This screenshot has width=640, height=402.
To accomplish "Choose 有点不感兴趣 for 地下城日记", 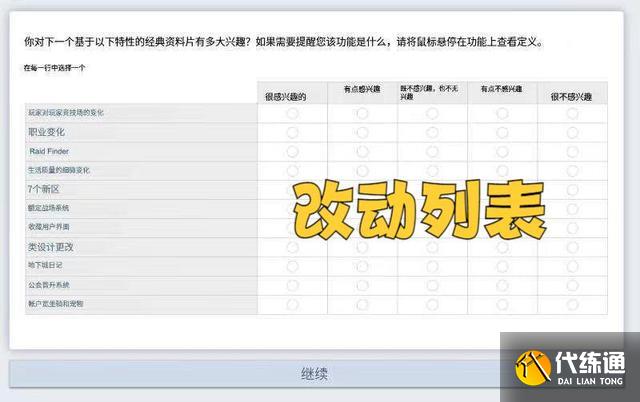I will pos(502,265).
